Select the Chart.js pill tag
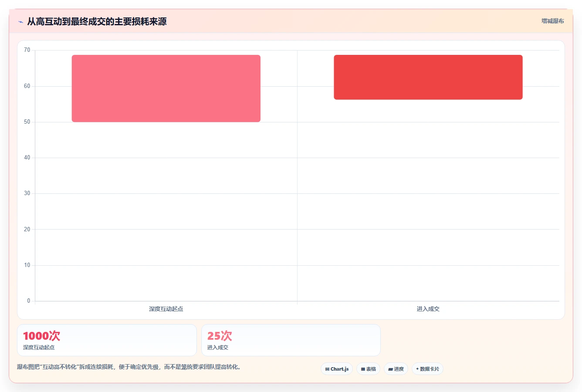The image size is (582, 392). pyautogui.click(x=337, y=369)
